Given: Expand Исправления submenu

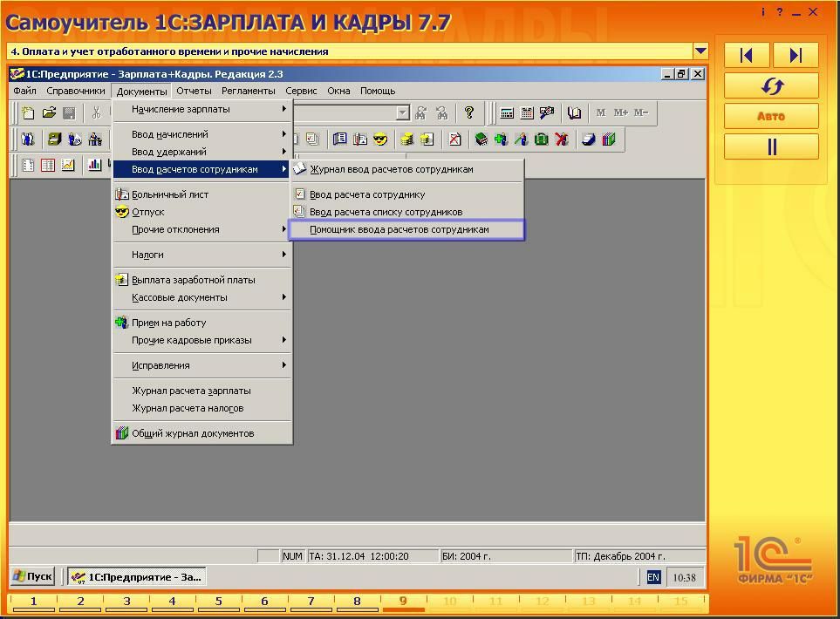Looking at the screenshot, I should [202, 365].
